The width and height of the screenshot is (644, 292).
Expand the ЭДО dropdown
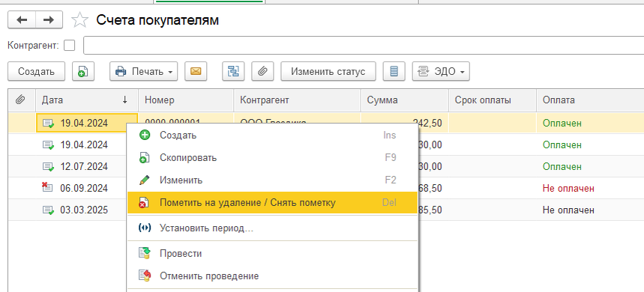[x=441, y=71]
